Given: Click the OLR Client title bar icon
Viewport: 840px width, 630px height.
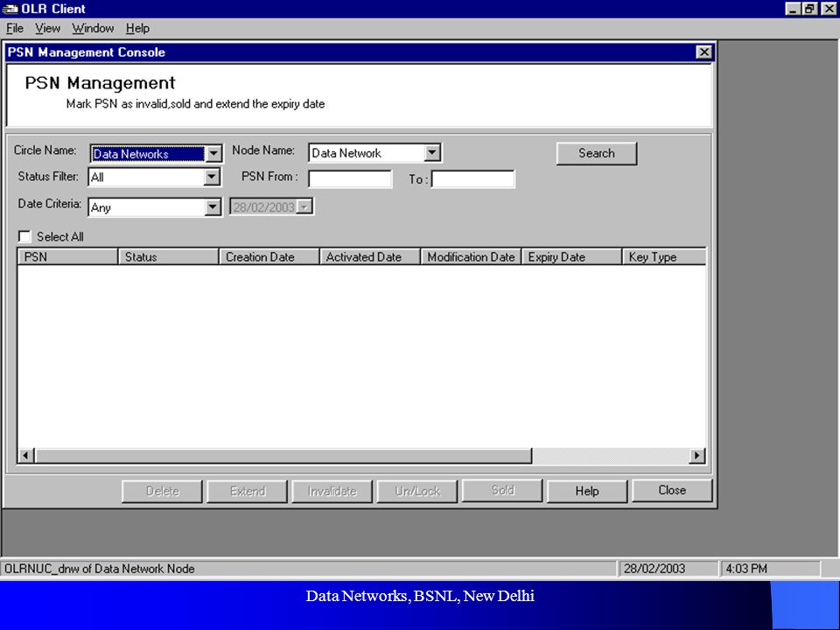Looking at the screenshot, I should pos(10,9).
